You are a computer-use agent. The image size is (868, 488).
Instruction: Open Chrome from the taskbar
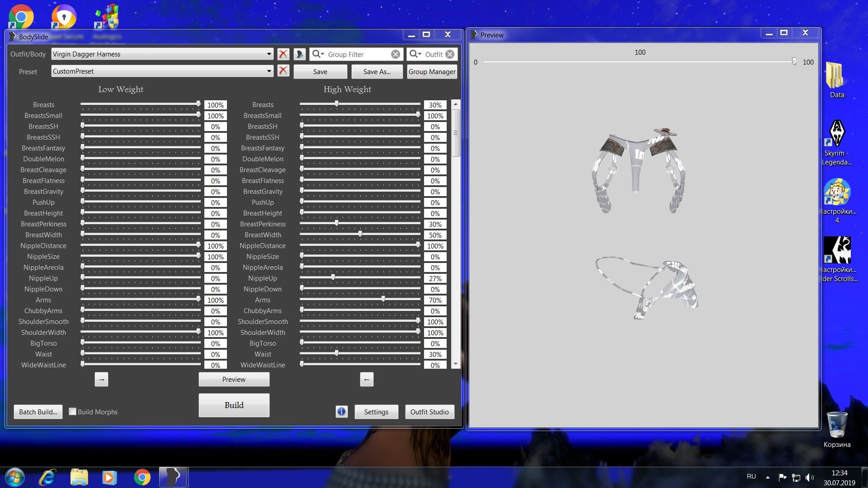click(142, 477)
